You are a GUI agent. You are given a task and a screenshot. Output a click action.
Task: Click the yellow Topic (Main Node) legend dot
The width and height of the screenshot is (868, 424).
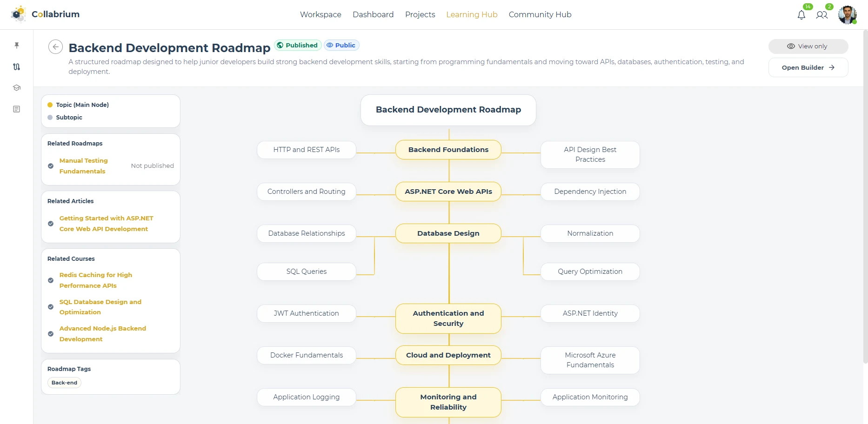[50, 105]
